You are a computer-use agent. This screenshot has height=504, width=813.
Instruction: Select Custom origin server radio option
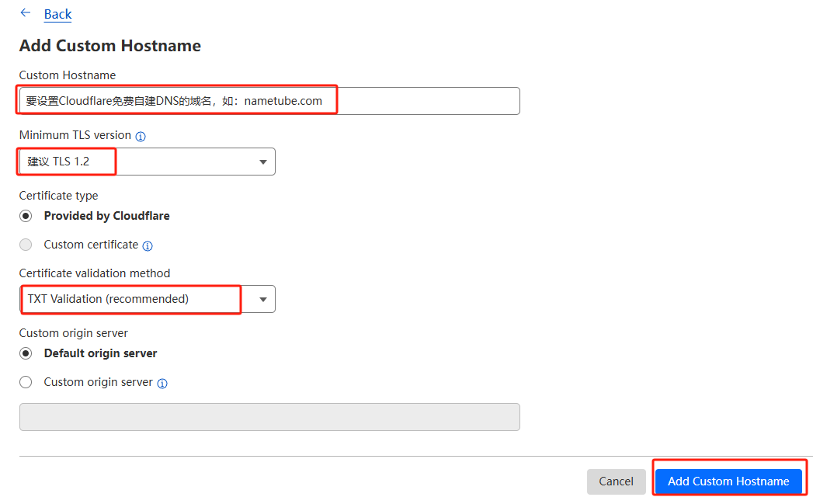pos(26,382)
